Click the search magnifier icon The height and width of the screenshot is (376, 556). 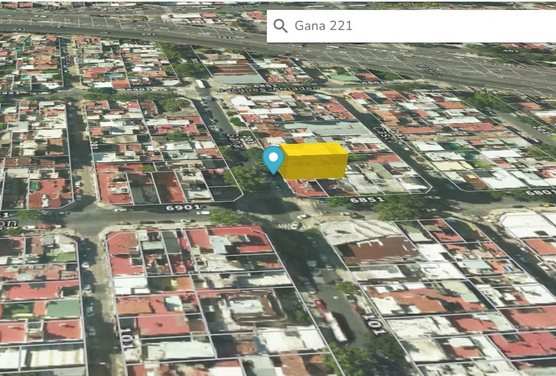pos(280,26)
